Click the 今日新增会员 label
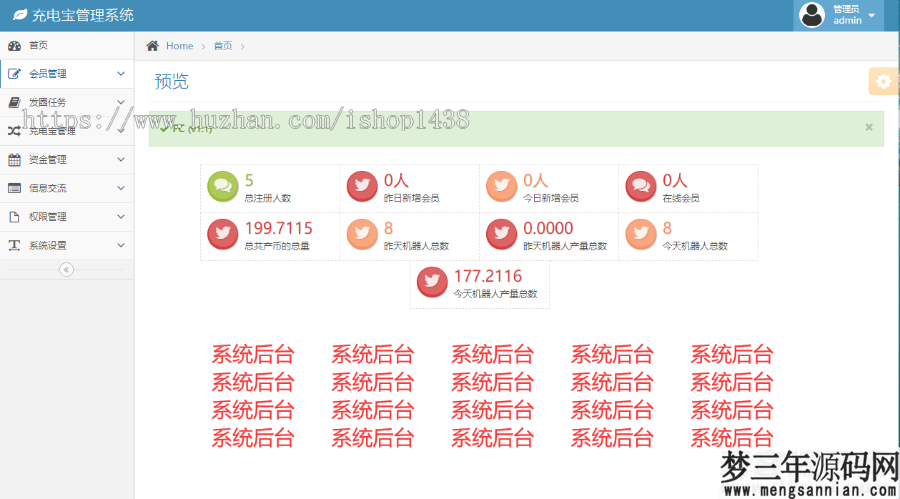This screenshot has width=900, height=499. [x=551, y=198]
